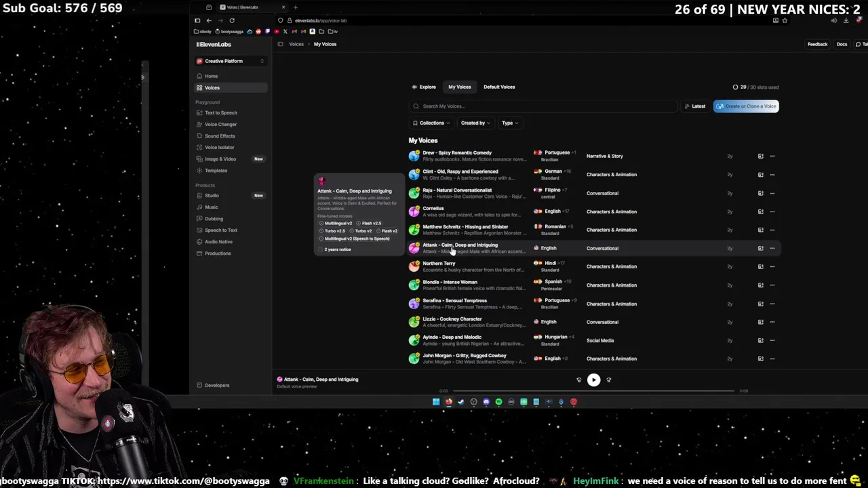
Task: Focus the Search My Voices field
Action: pos(542,106)
